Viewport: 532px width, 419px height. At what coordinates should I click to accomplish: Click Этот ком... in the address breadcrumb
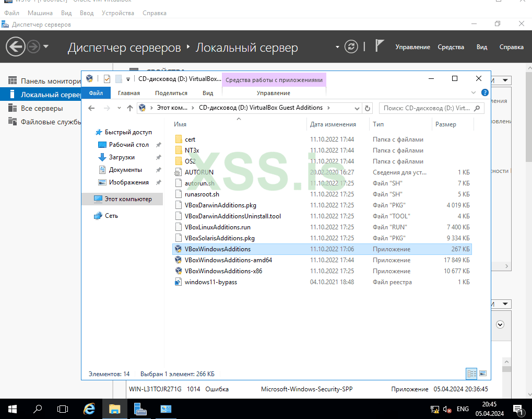pyautogui.click(x=172, y=108)
